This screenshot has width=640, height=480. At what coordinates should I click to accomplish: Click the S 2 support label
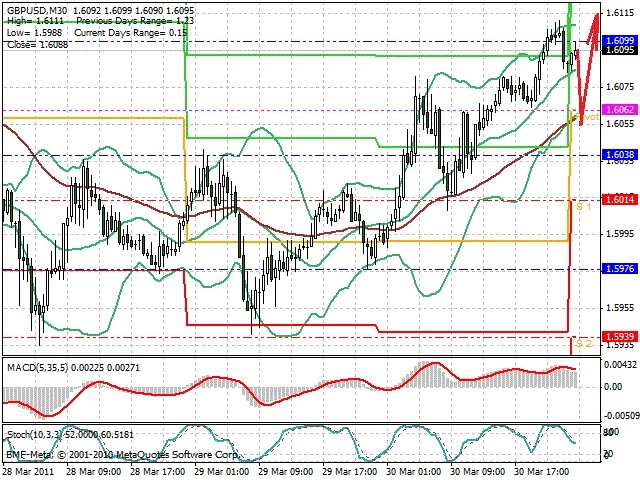(x=583, y=344)
